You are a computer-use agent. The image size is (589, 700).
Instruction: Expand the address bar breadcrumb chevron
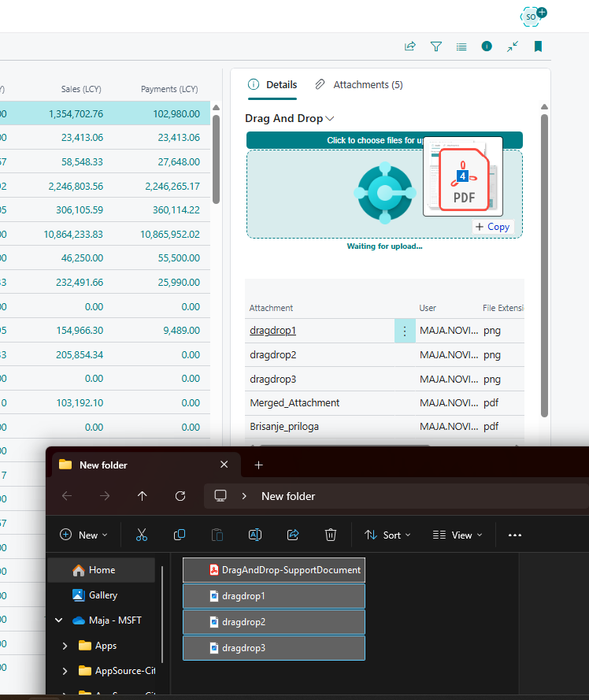coord(244,496)
